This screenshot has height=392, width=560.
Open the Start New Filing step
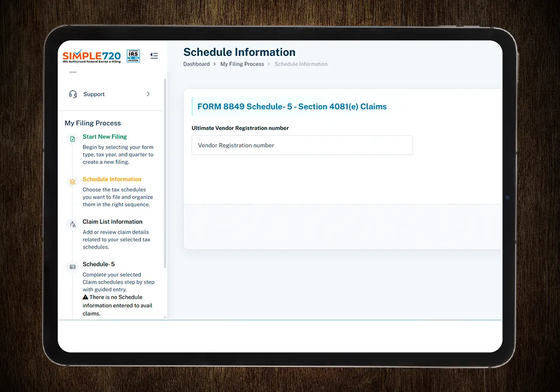coord(104,137)
